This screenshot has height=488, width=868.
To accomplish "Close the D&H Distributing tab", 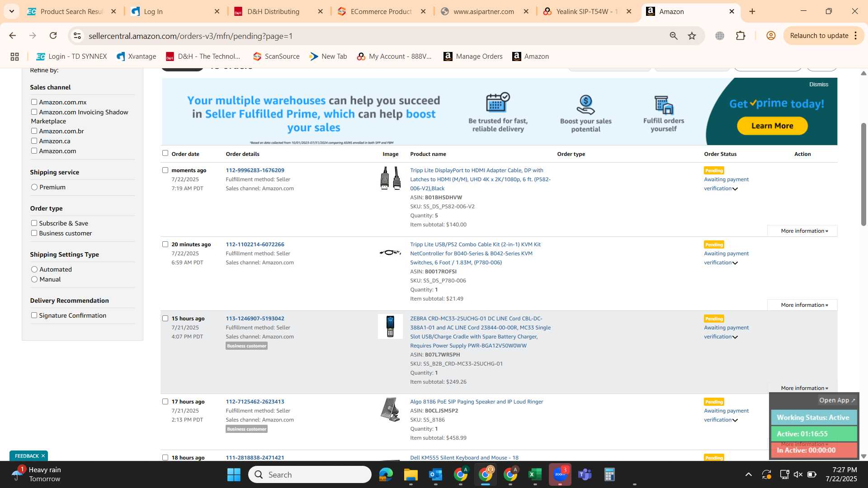I will (321, 11).
